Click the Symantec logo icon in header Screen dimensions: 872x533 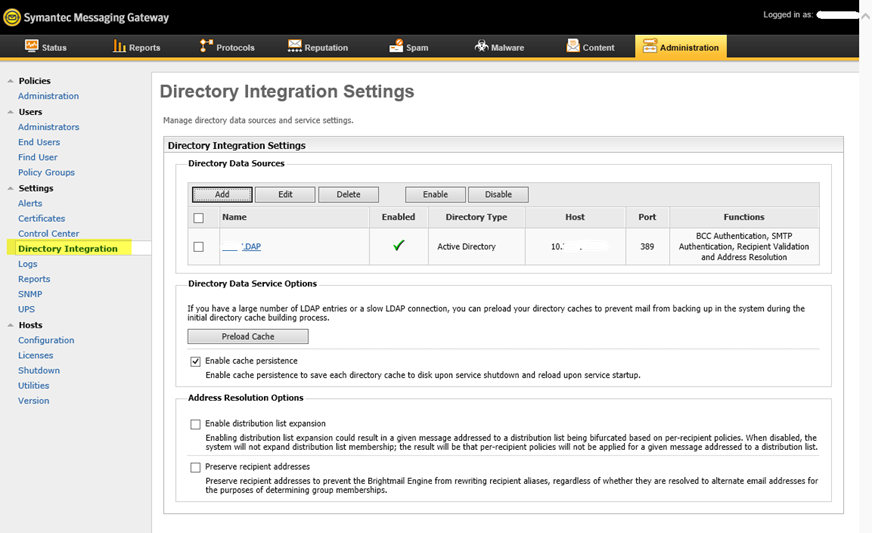[12, 17]
